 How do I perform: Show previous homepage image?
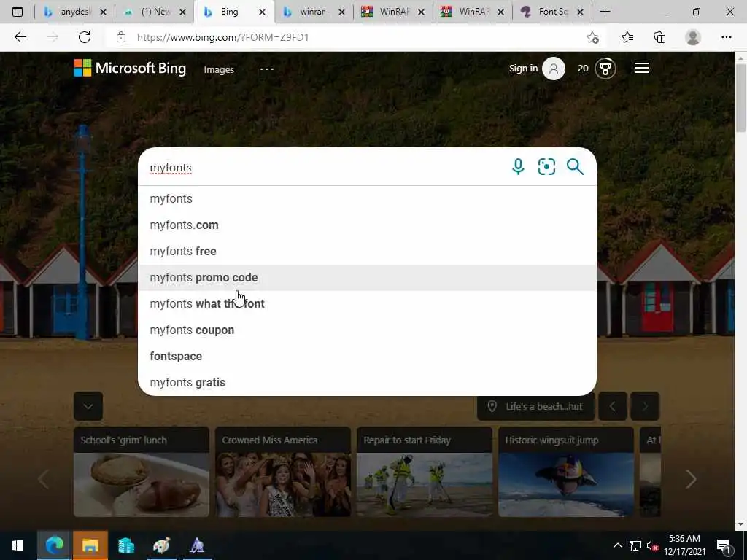pyautogui.click(x=613, y=406)
